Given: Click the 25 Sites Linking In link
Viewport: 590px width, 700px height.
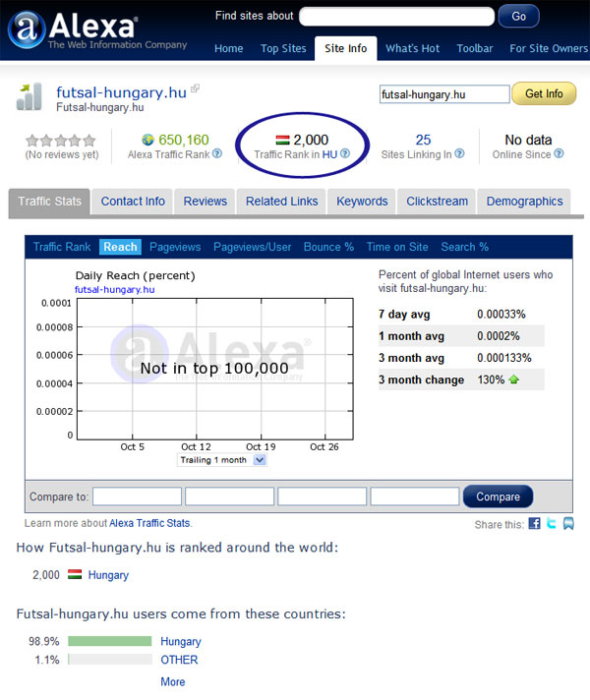Looking at the screenshot, I should (423, 140).
